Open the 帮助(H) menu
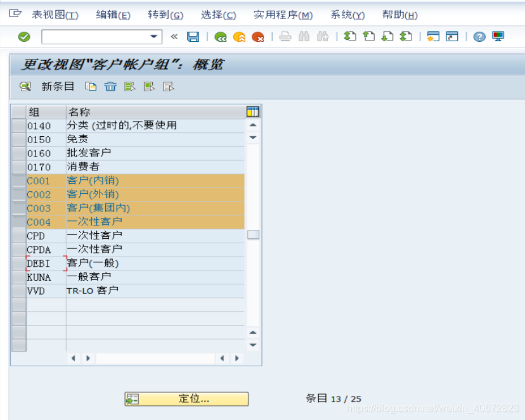Image resolution: width=525 pixels, height=420 pixels. point(400,15)
